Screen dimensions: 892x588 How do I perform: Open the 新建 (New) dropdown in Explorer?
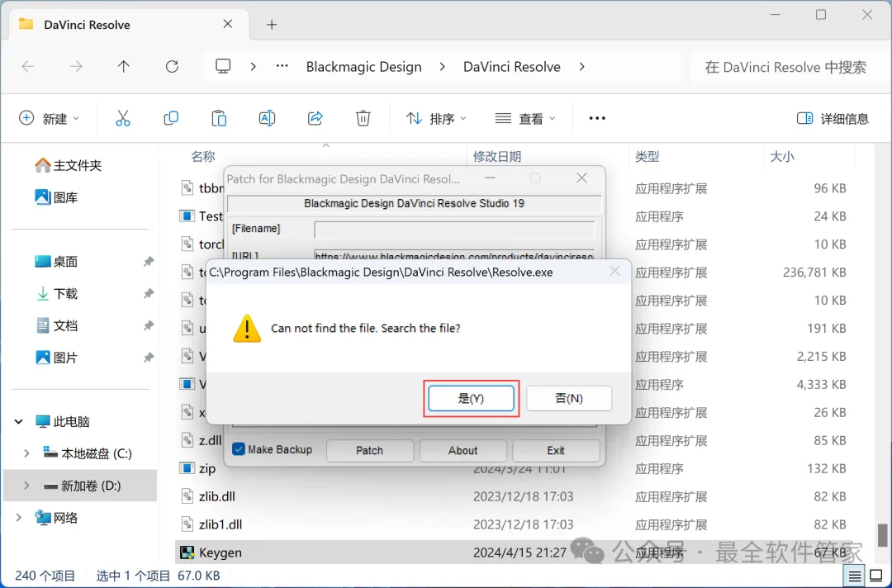pos(49,118)
